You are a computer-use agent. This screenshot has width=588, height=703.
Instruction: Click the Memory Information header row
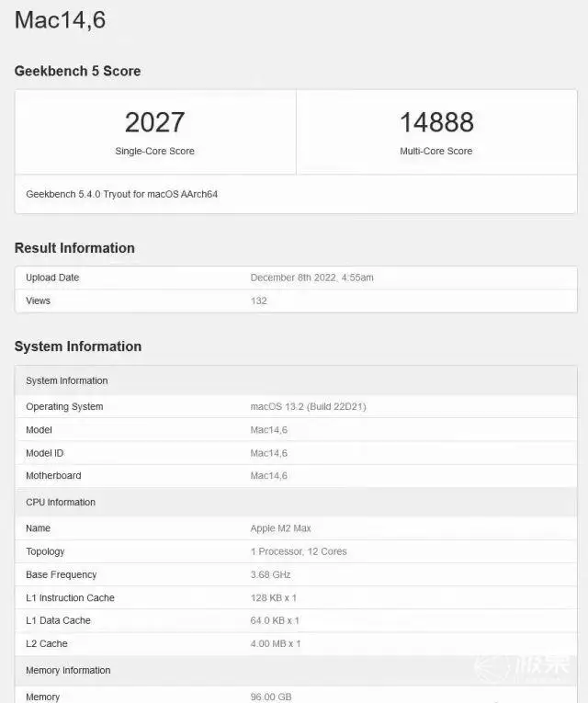(x=296, y=670)
